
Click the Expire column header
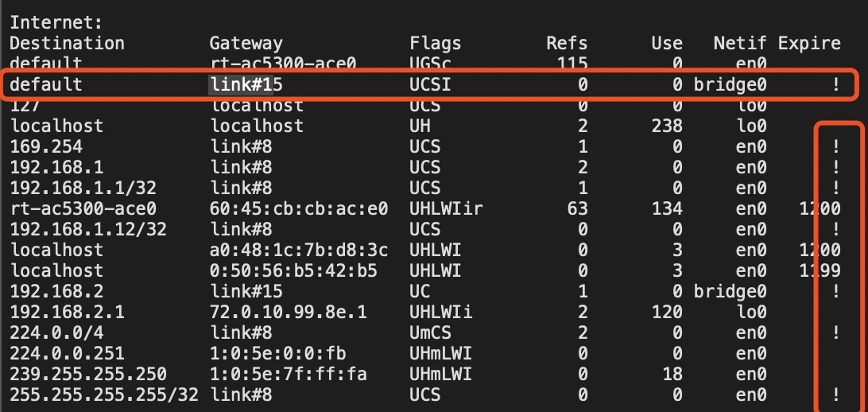click(809, 43)
